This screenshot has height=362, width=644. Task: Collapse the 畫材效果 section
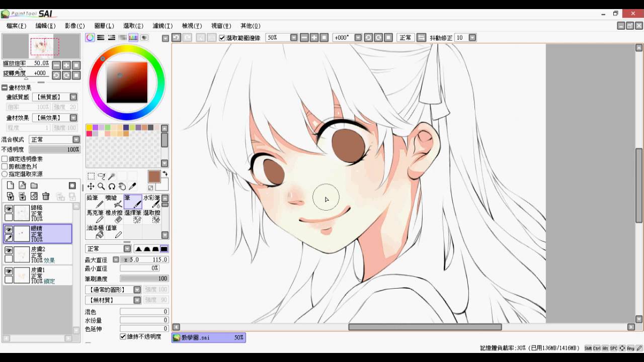click(x=5, y=87)
